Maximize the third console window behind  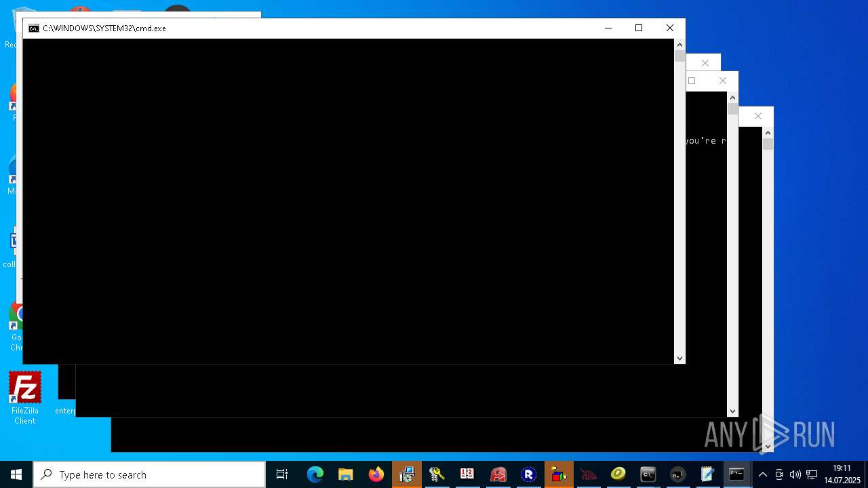(x=692, y=81)
